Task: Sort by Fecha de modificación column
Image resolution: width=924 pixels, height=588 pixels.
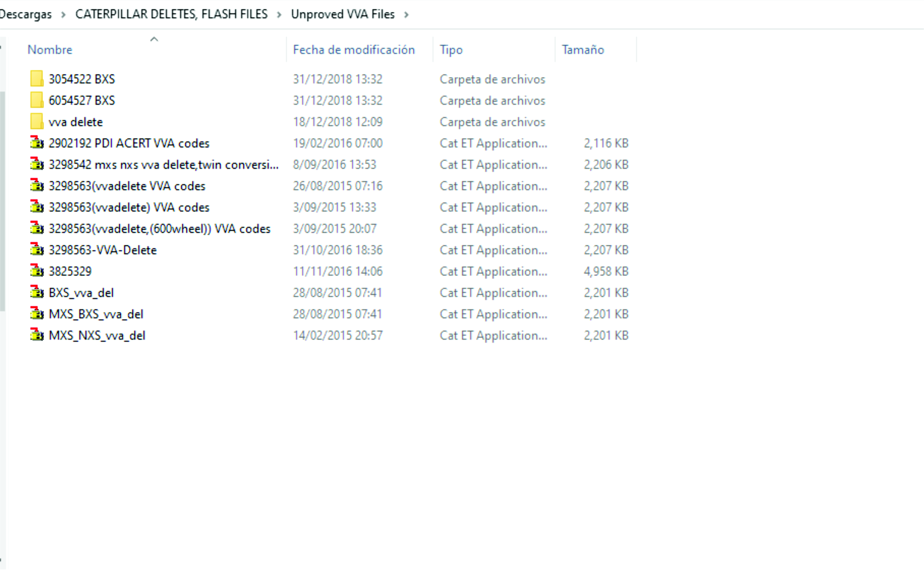Action: [354, 50]
